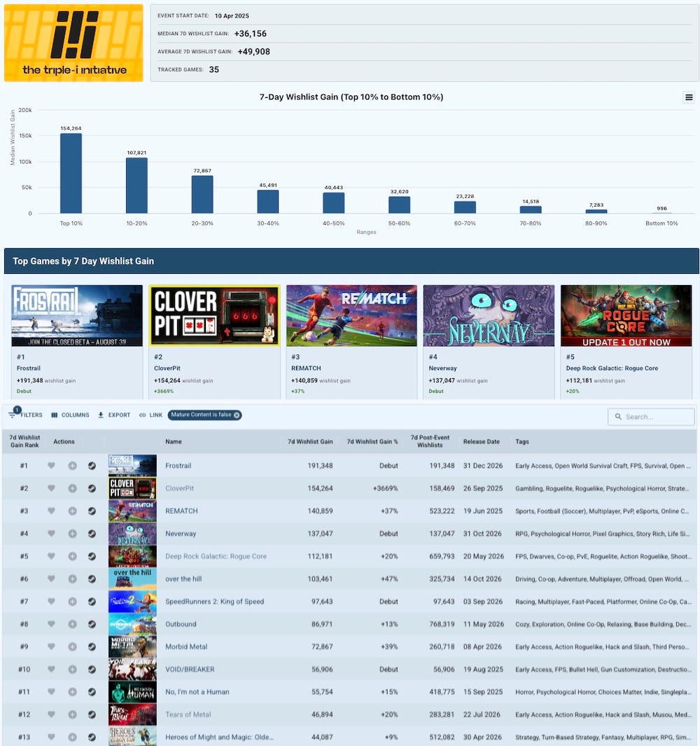The height and width of the screenshot is (746, 700).
Task: Click the plus icon for Frostrail row
Action: [x=72, y=466]
